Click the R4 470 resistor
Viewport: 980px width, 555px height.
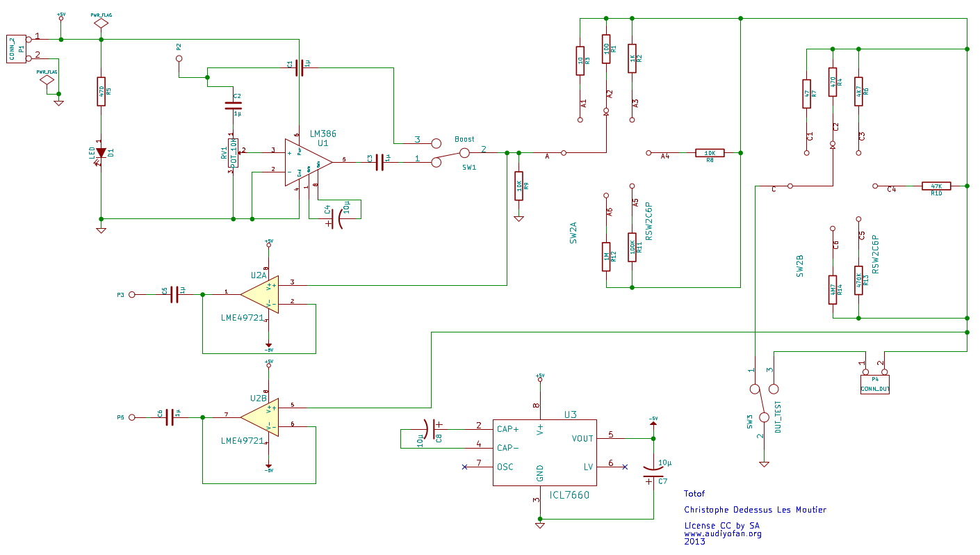point(833,81)
